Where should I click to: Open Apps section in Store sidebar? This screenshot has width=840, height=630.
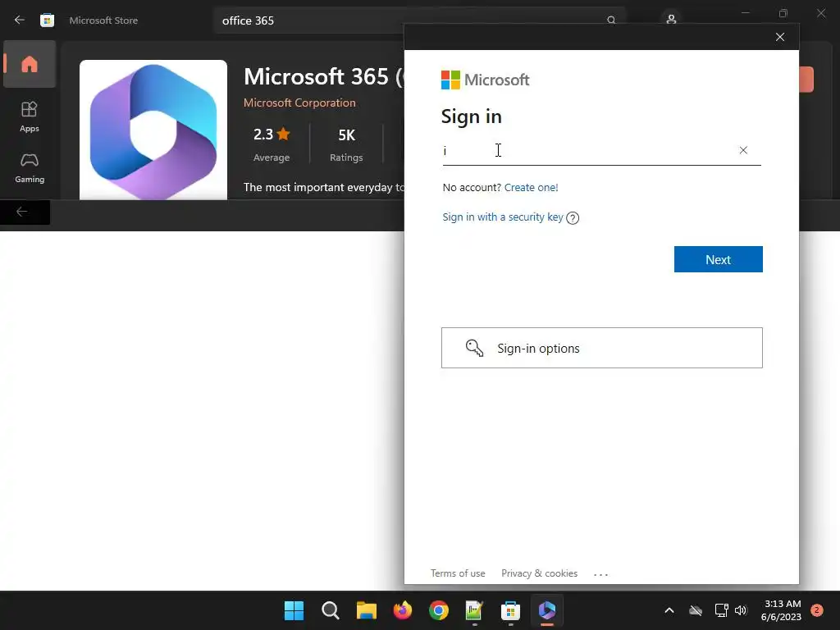click(30, 116)
